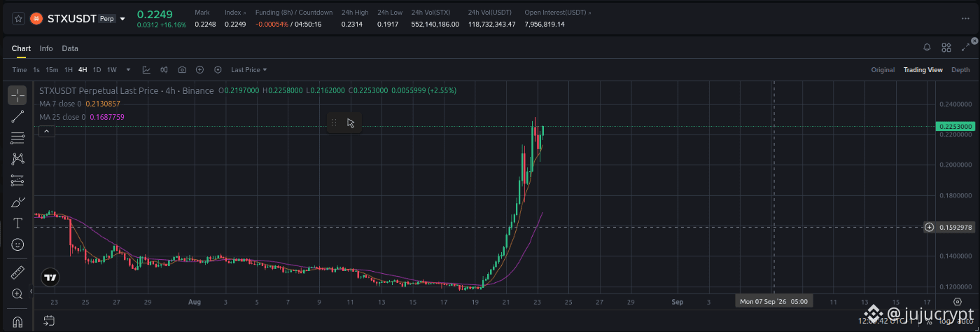Select the 1W time interval

click(x=111, y=70)
